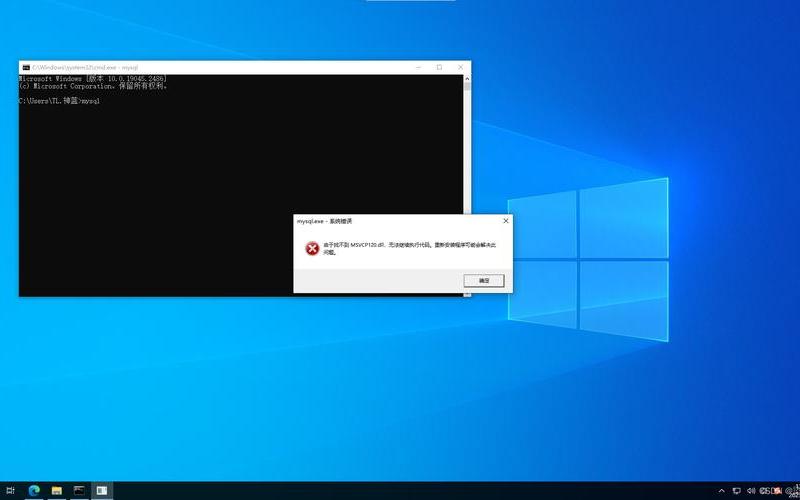Switch to the Command Prompt taskbar icon

click(x=79, y=491)
